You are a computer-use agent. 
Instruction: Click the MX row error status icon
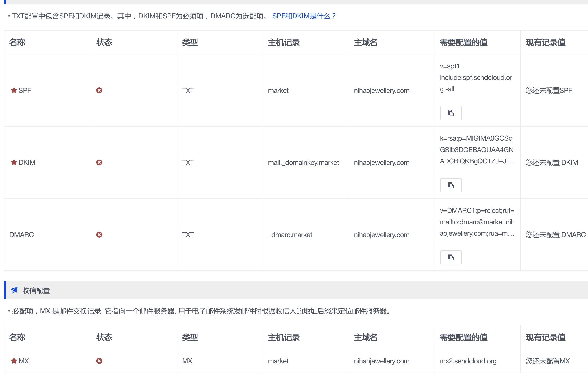[x=99, y=361]
